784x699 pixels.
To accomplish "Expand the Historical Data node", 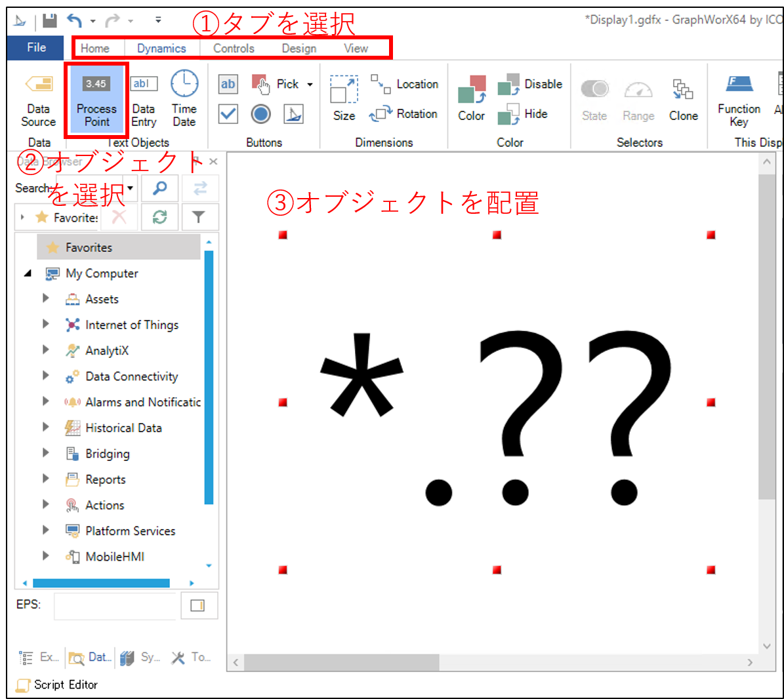I will (46, 427).
